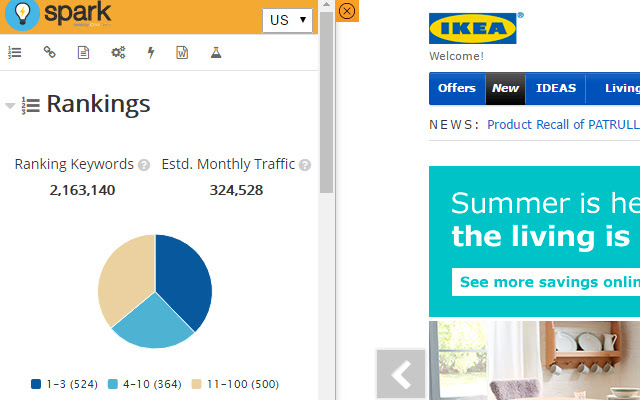Open the lab flask icon in toolbar
The image size is (640, 400).
coord(215,52)
